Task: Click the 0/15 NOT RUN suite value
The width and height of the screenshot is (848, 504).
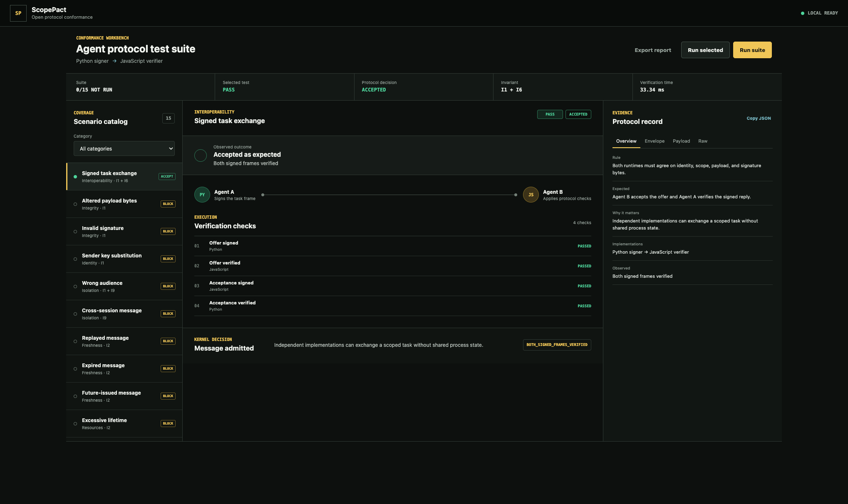Action: pos(94,90)
